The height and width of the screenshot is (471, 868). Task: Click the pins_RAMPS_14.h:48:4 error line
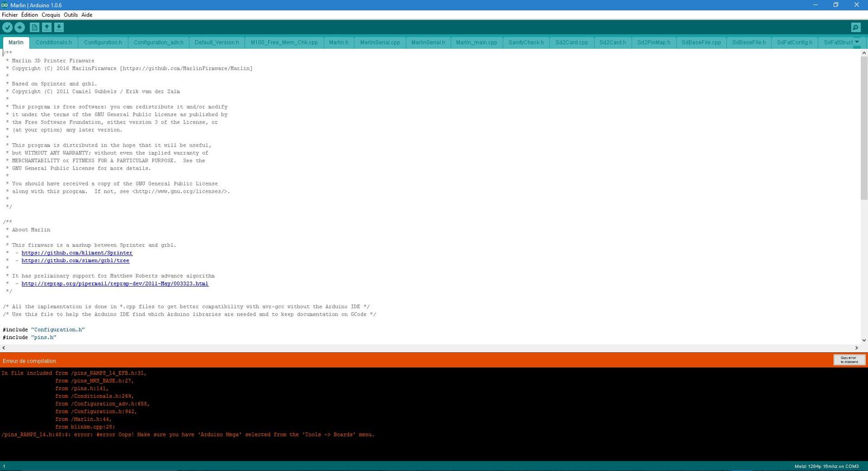pos(188,435)
